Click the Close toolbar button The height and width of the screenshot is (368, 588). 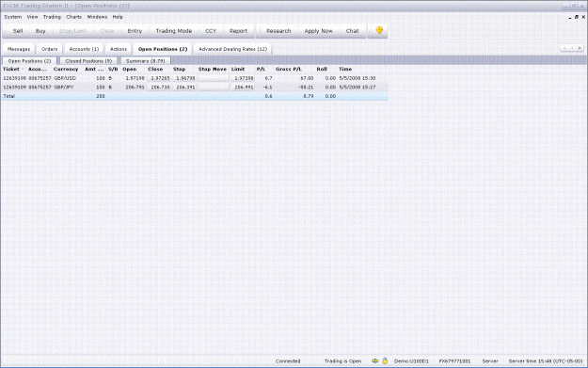107,31
